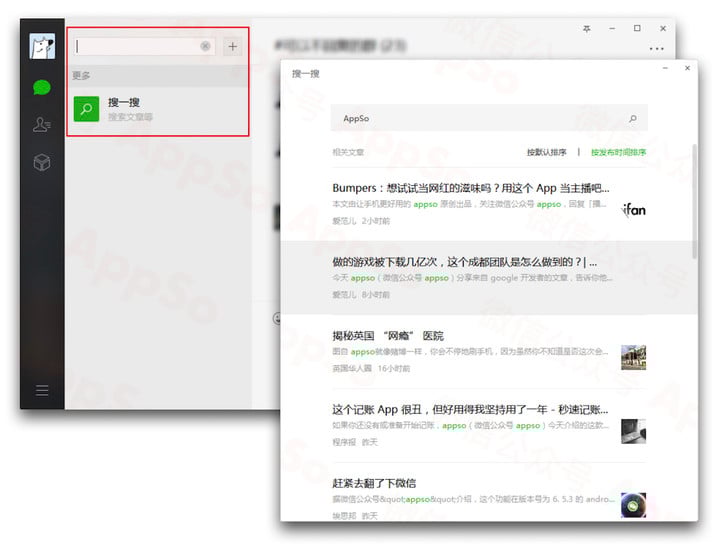720x544 pixels.
Task: Clear the WeChat search box
Action: pyautogui.click(x=205, y=46)
